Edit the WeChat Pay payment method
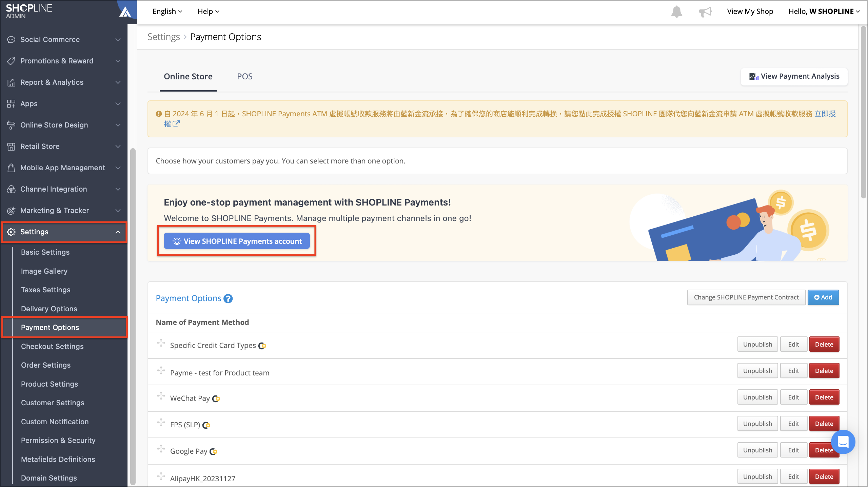 793,397
